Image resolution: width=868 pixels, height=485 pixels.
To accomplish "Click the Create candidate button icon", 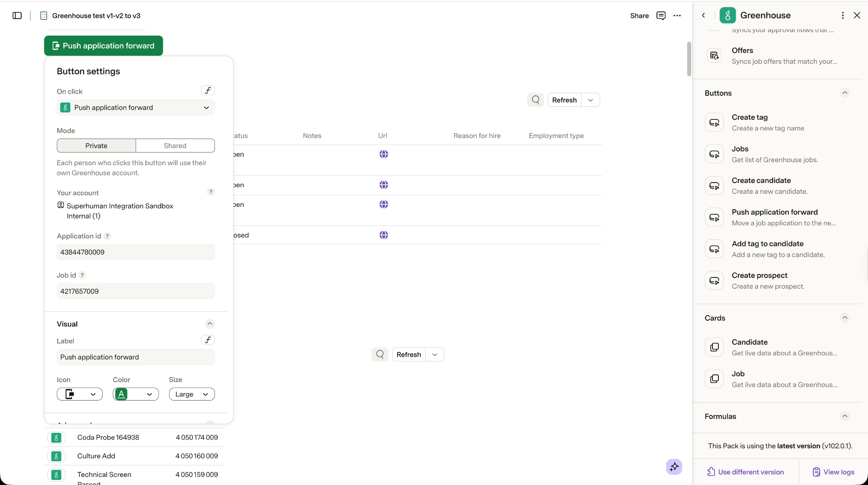I will pyautogui.click(x=714, y=186).
